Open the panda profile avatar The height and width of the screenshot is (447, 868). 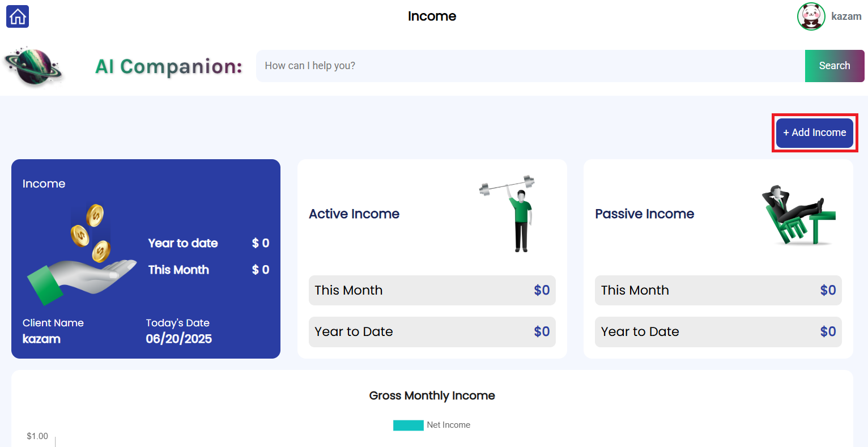click(811, 16)
